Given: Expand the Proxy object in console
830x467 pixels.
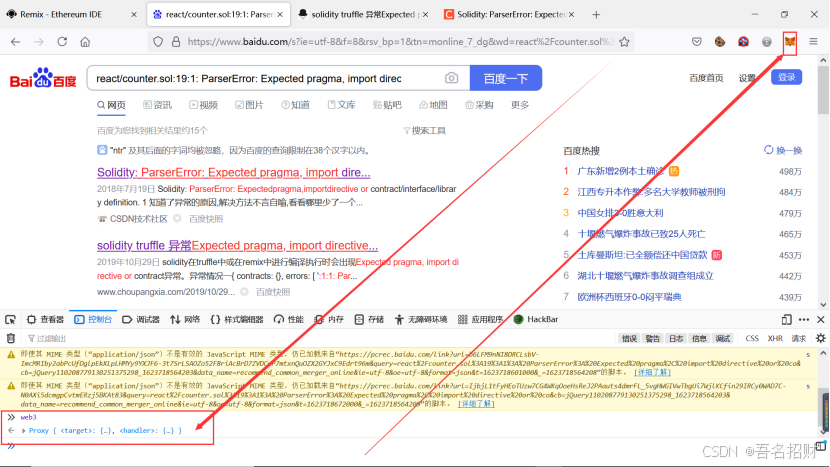Looking at the screenshot, I should [x=23, y=430].
